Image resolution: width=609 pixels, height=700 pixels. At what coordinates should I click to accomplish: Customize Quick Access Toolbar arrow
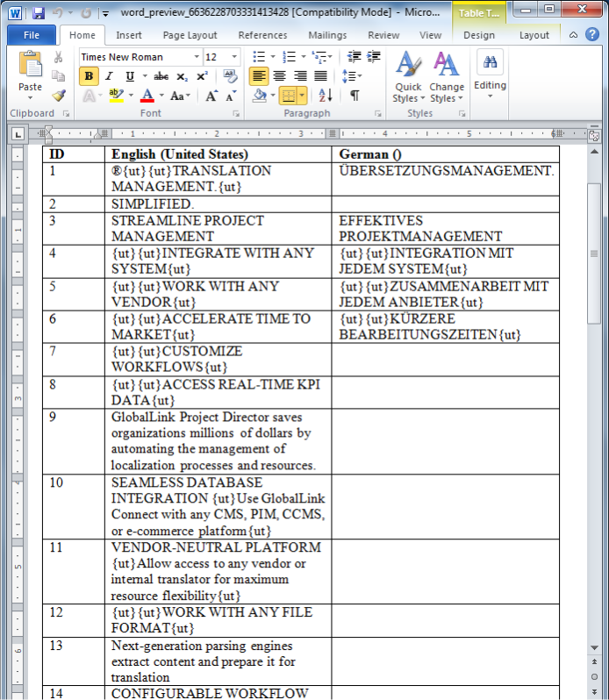click(x=105, y=13)
